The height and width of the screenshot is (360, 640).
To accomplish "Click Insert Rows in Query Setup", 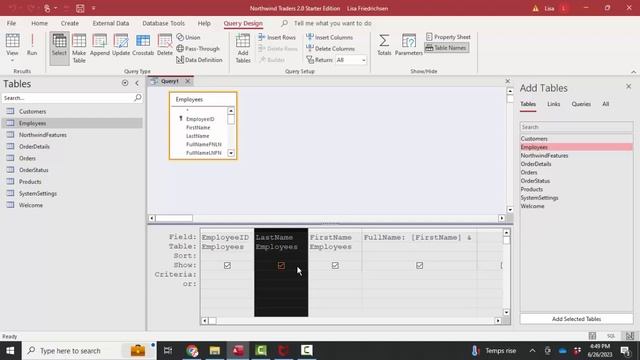I will pos(277,37).
